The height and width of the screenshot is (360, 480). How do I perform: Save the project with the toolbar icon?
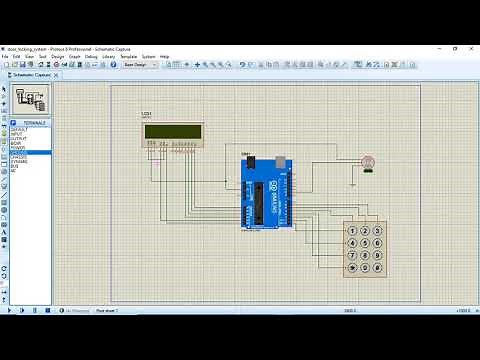(23, 65)
